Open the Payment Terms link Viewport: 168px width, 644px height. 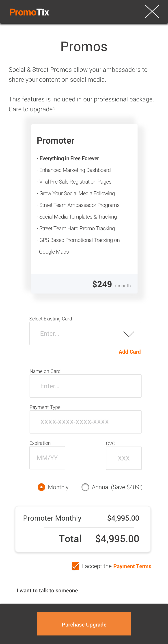point(132,566)
